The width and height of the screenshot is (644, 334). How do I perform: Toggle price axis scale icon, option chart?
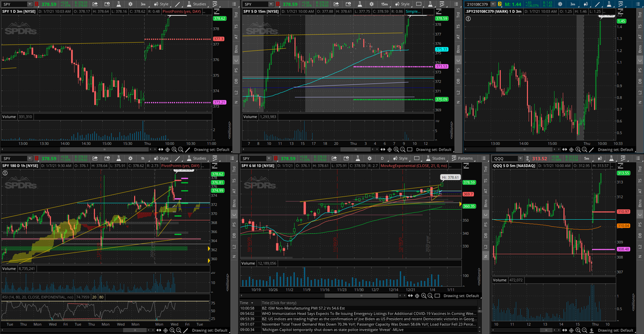(x=620, y=11)
